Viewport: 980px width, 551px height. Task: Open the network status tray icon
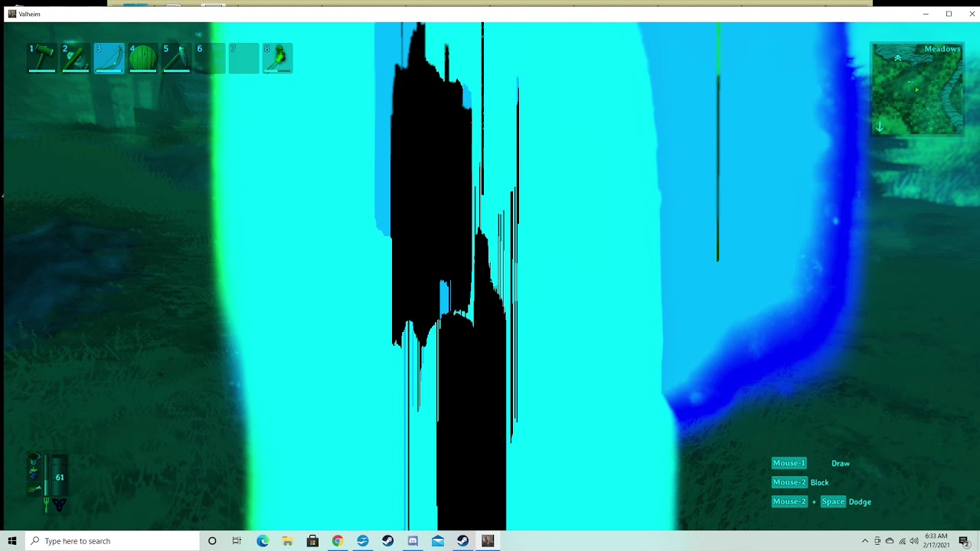[x=902, y=541]
